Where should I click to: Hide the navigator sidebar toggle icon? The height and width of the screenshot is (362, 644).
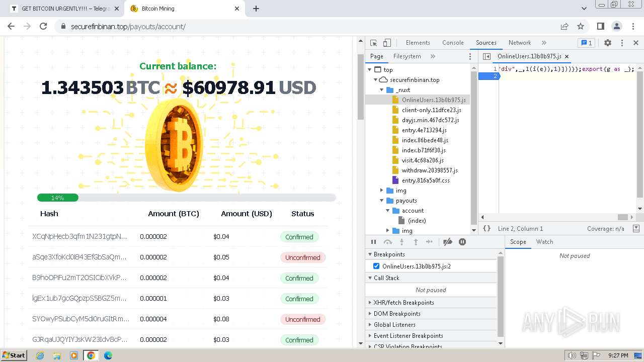coord(487,56)
